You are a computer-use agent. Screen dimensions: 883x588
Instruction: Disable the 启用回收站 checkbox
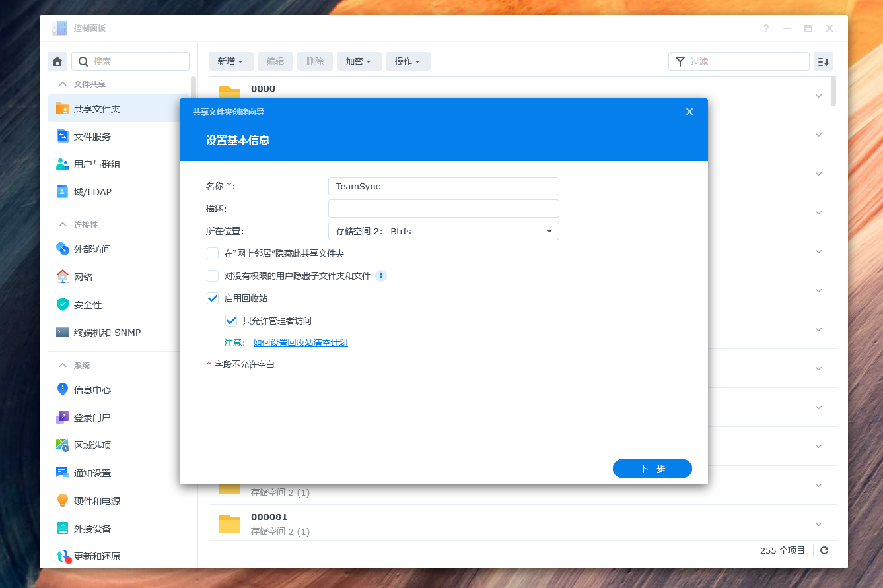tap(213, 298)
